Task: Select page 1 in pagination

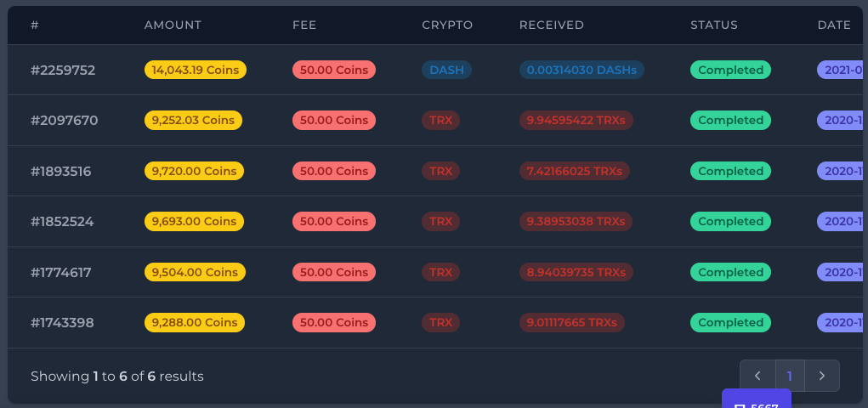Action: pos(790,376)
